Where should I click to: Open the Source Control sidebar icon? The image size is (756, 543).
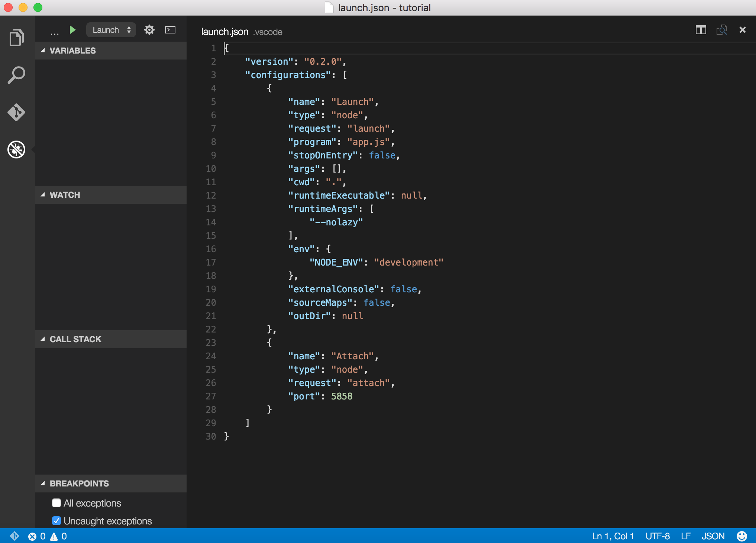pos(16,112)
